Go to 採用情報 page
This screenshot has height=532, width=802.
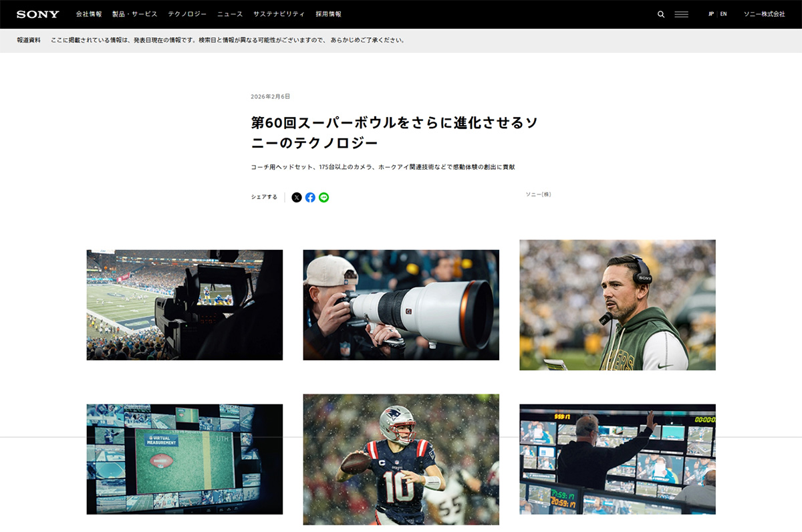[328, 14]
